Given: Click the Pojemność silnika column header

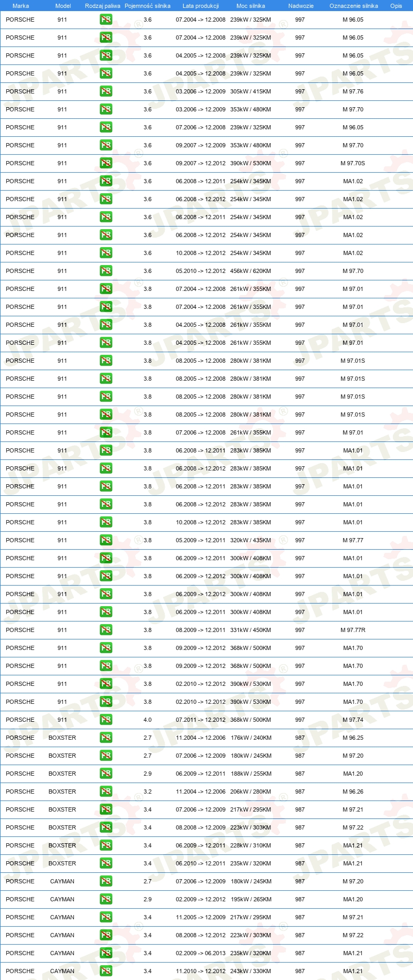Looking at the screenshot, I should [x=147, y=6].
